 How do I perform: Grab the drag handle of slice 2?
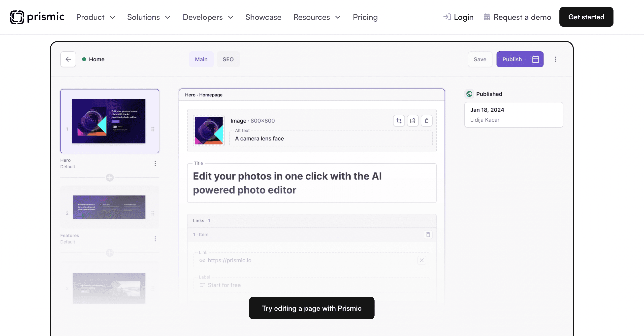coord(153,213)
